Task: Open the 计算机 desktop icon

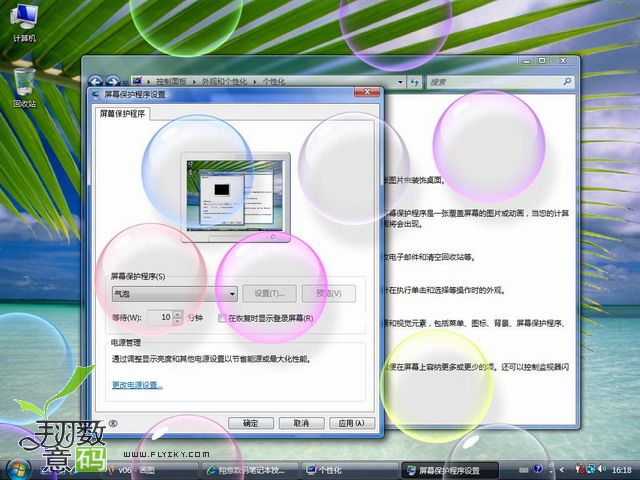Action: pyautogui.click(x=24, y=23)
